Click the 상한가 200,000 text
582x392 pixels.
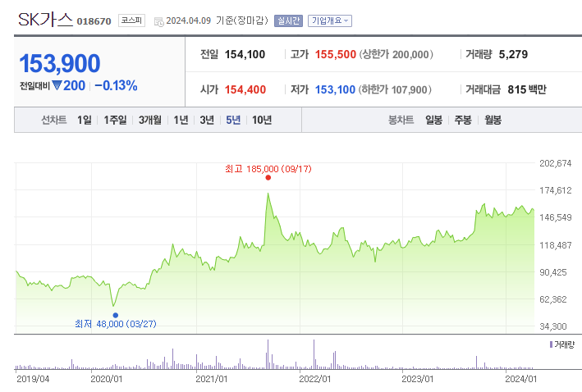396,54
